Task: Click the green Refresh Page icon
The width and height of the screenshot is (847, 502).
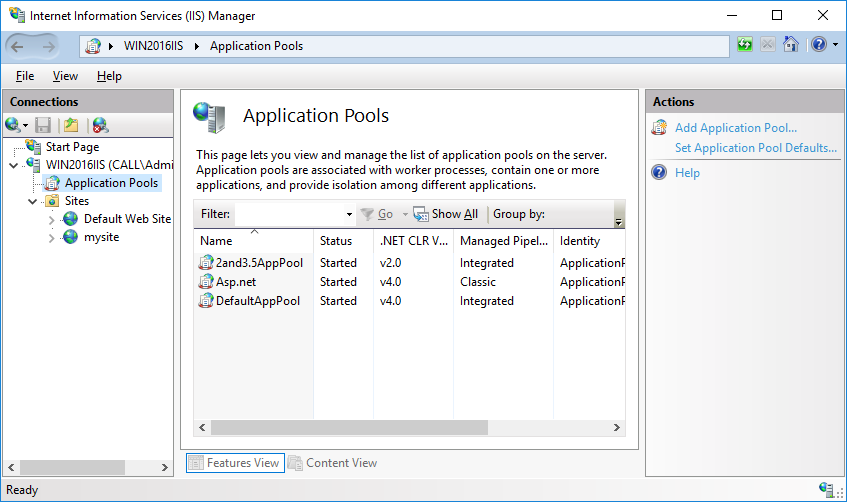Action: click(x=745, y=44)
